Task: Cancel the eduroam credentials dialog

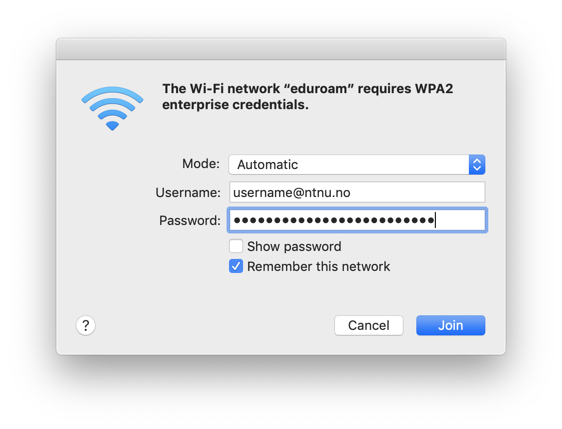Action: (369, 325)
